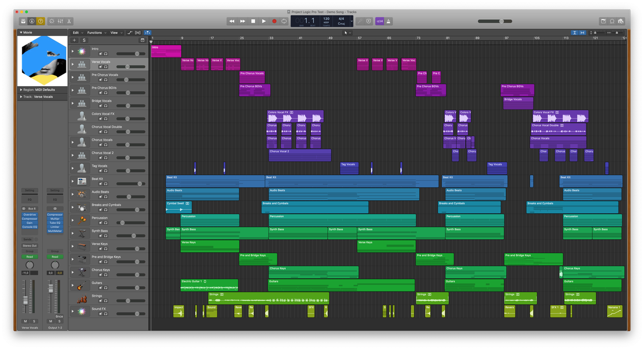Click green Read automation on Verse Vocals strip
Viewport: 644px width, 349px height.
pyautogui.click(x=30, y=257)
